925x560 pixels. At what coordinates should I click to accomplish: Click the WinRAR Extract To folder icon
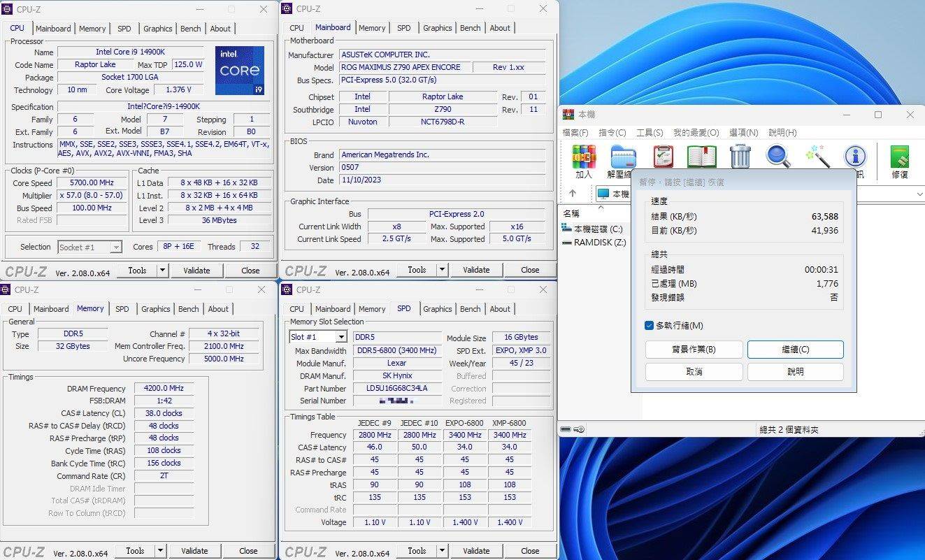pyautogui.click(x=622, y=157)
